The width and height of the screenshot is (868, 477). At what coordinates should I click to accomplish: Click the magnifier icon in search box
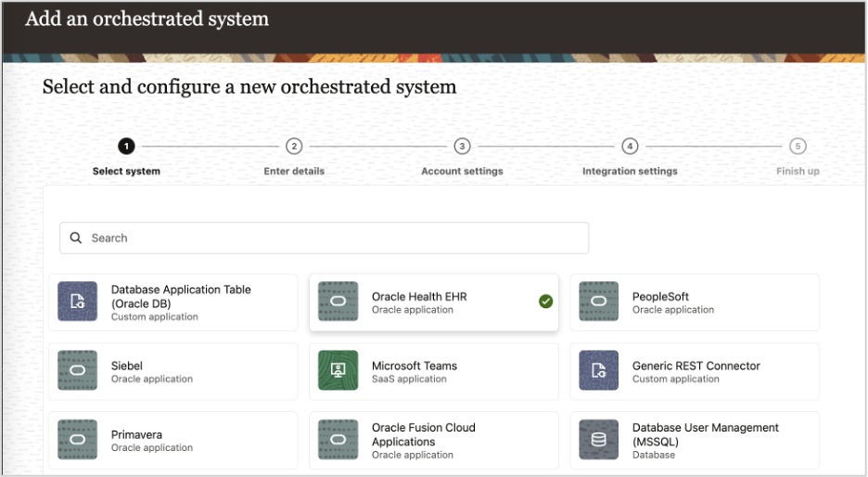[x=76, y=238]
